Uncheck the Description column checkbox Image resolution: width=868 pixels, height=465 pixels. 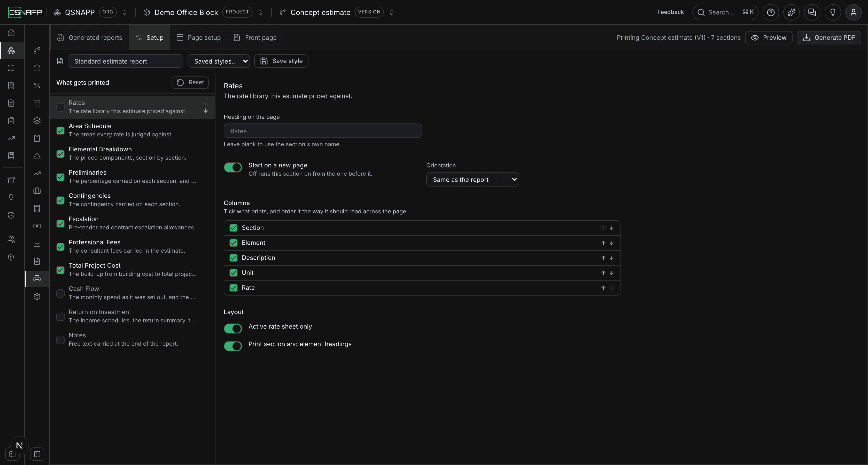[x=234, y=258]
